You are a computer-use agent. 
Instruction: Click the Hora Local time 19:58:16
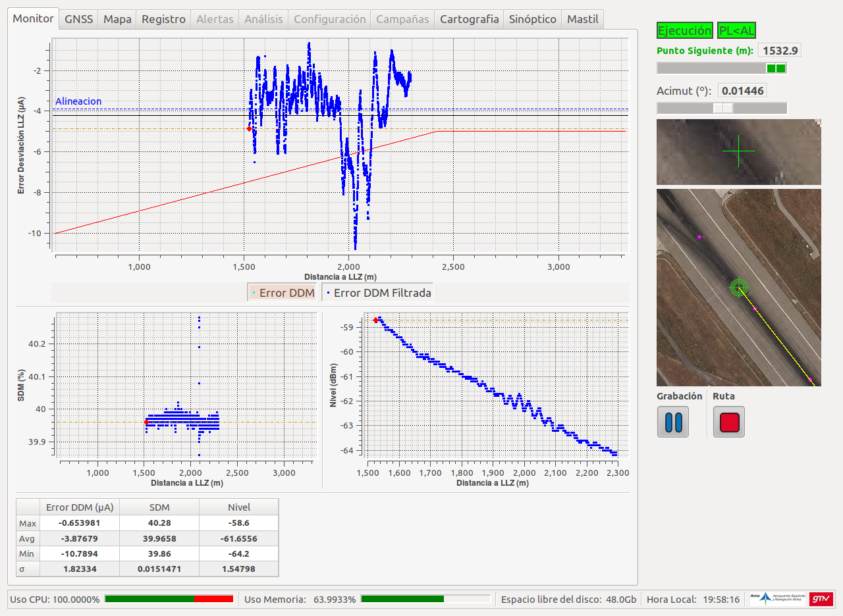click(720, 600)
